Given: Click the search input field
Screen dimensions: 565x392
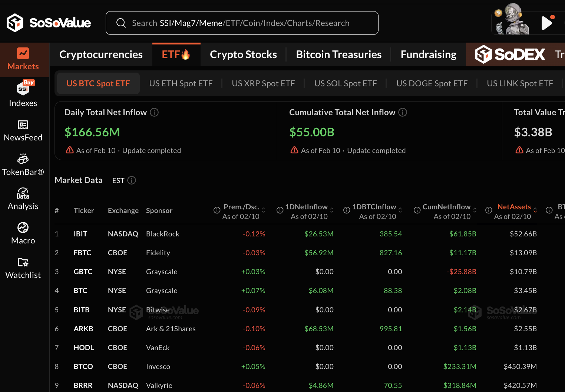Looking at the screenshot, I should (242, 23).
